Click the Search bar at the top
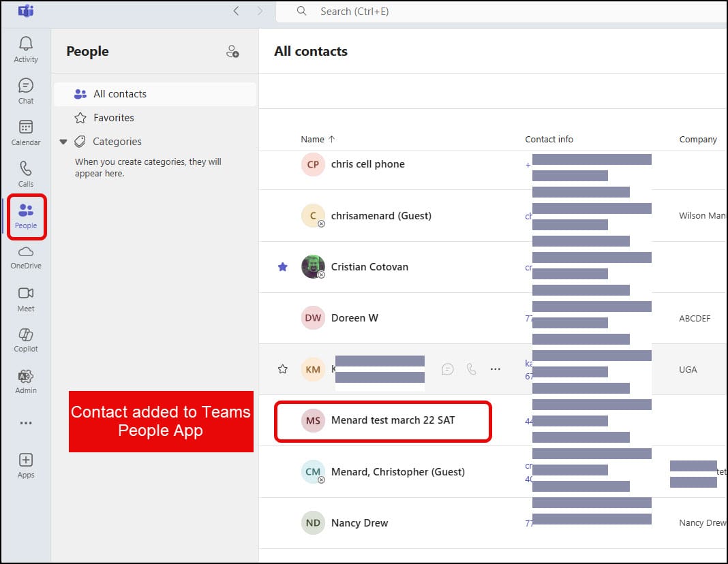 pos(409,11)
